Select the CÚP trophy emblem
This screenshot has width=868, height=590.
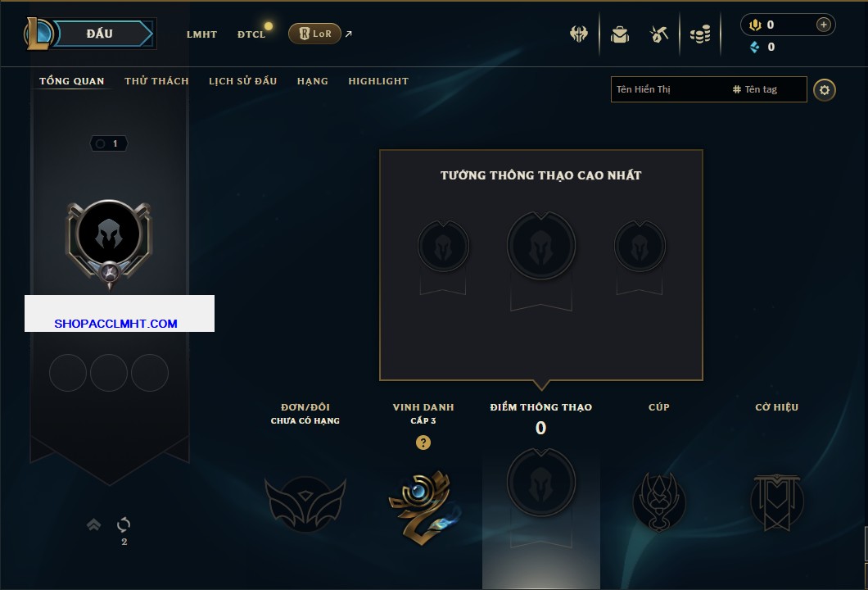[x=658, y=502]
